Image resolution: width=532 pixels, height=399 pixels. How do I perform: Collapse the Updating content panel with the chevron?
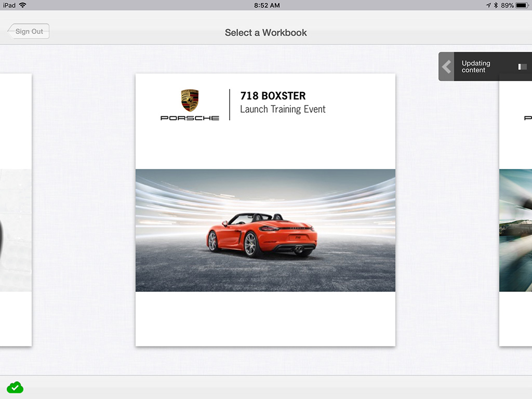pos(446,66)
